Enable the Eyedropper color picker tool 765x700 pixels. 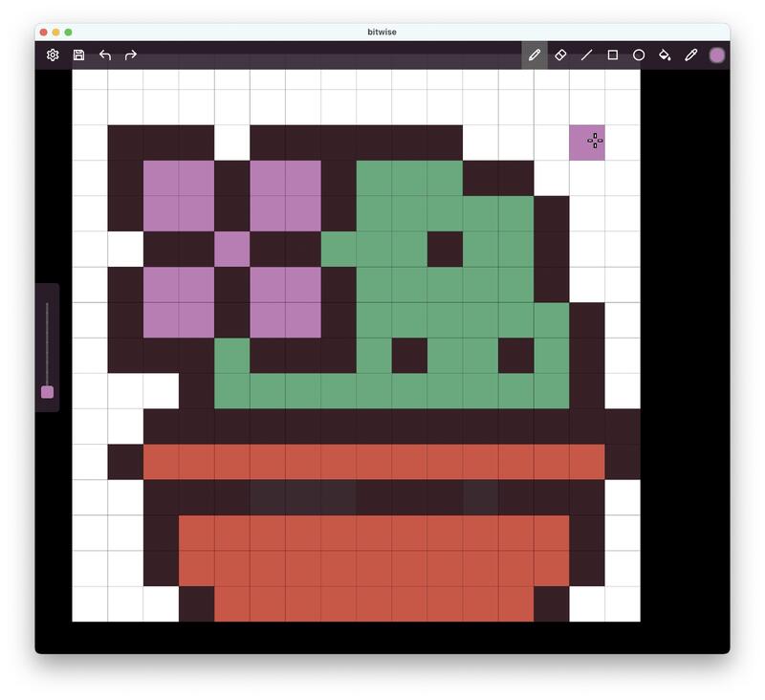[x=691, y=55]
